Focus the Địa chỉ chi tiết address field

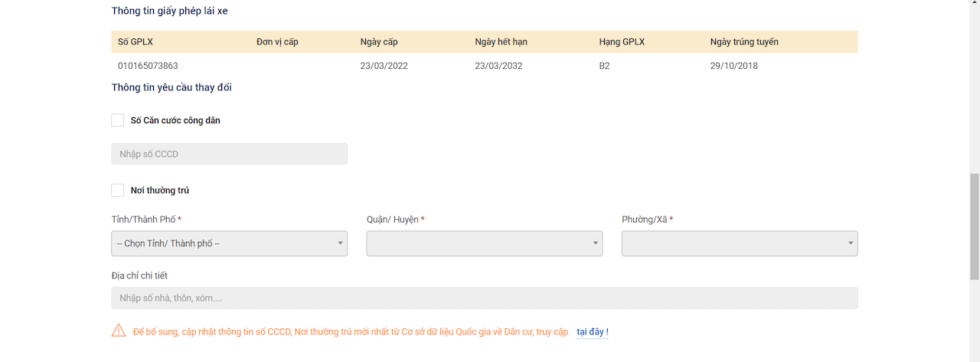coord(484,298)
